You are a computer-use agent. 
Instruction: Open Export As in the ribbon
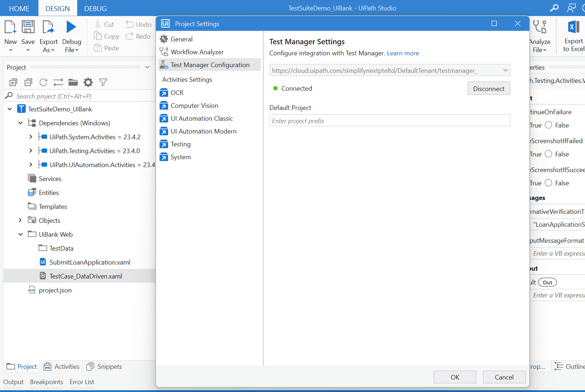[x=49, y=36]
